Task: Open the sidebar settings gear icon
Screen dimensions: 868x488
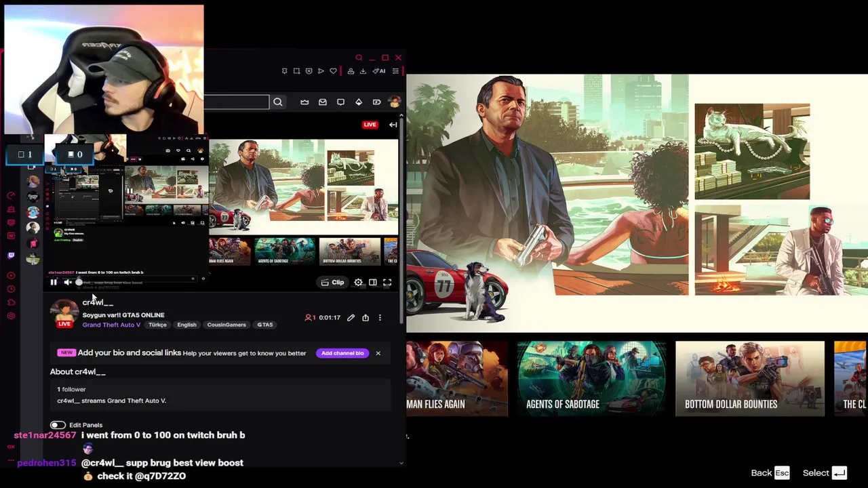Action: [11, 316]
